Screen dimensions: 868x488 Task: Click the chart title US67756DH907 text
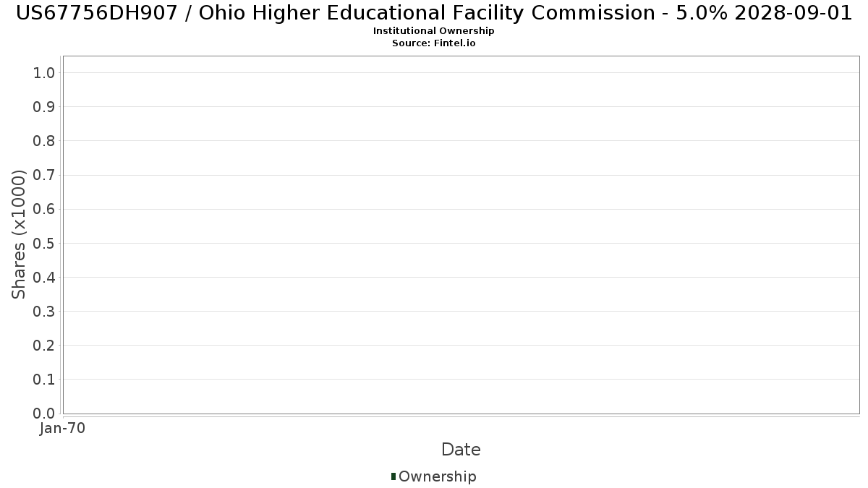[433, 13]
